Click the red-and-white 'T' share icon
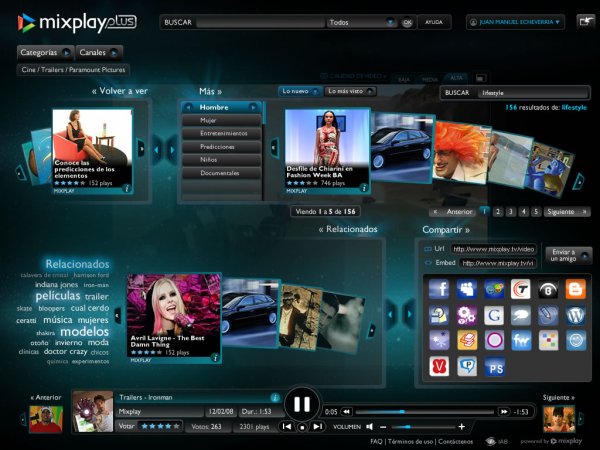The width and height of the screenshot is (600, 450). pyautogui.click(x=521, y=289)
